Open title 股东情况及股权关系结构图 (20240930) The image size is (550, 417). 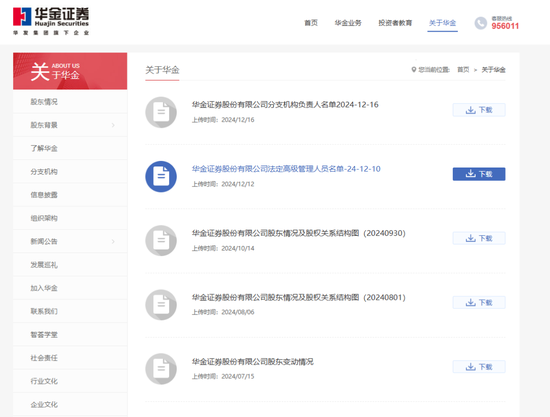point(299,233)
